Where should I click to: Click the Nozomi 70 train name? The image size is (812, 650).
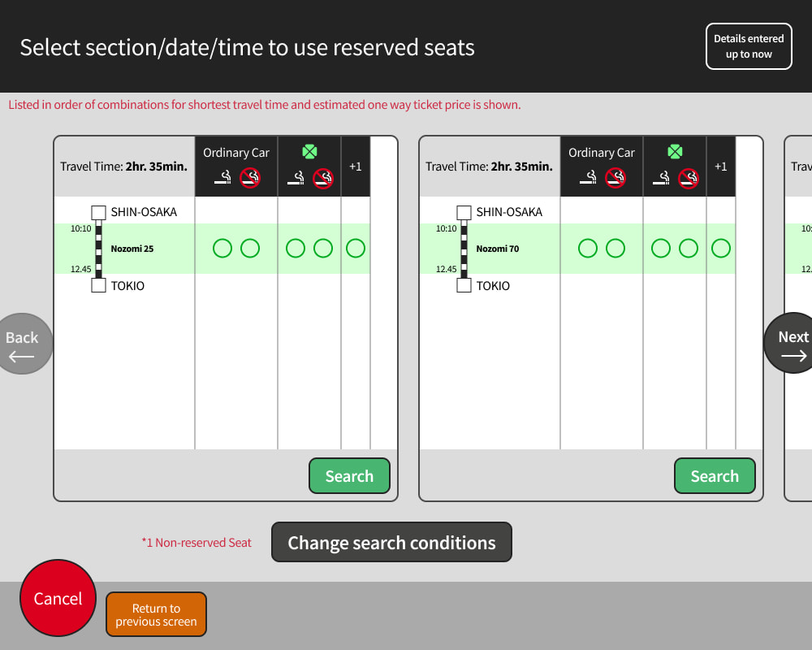498,249
